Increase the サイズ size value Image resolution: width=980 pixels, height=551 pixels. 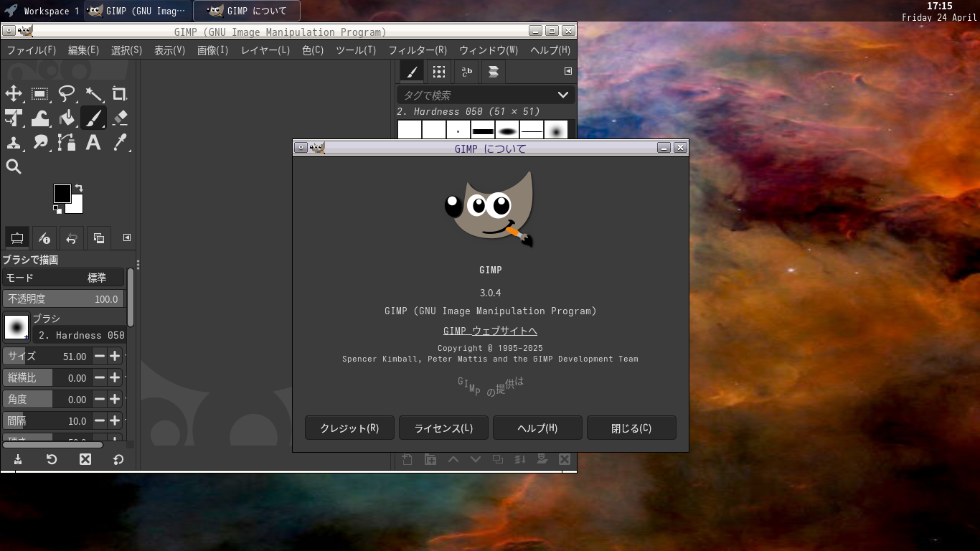coord(115,357)
